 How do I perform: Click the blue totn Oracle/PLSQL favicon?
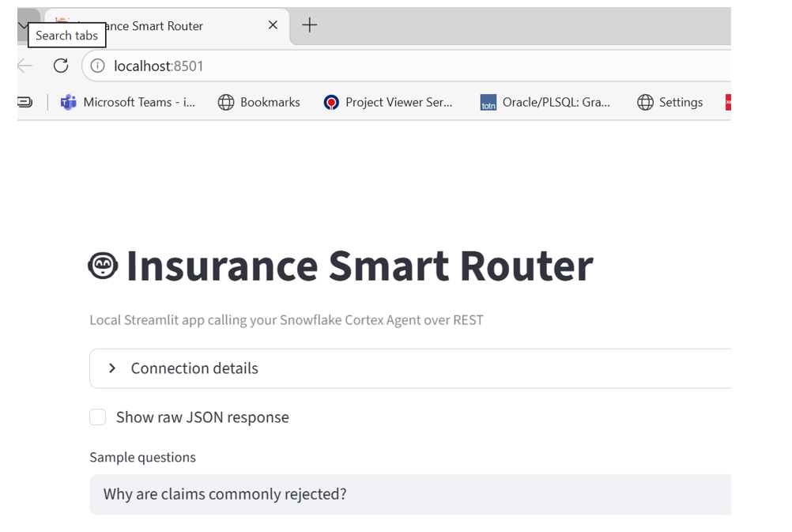pyautogui.click(x=488, y=102)
